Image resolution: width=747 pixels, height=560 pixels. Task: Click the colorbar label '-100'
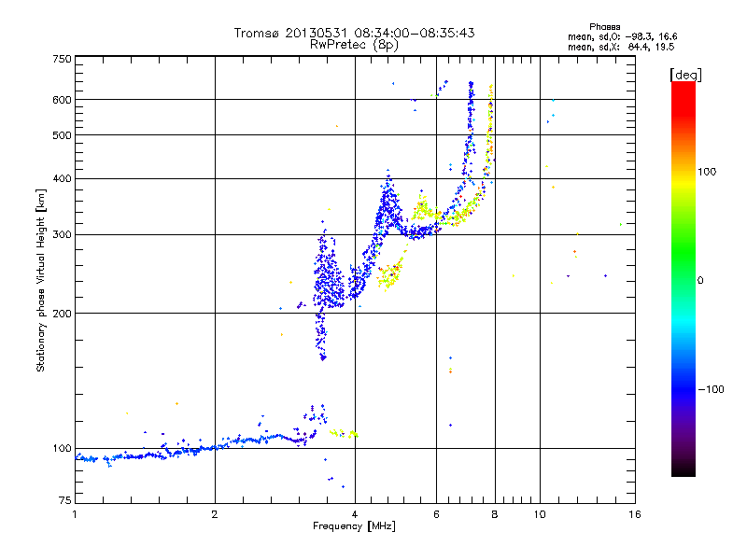711,389
